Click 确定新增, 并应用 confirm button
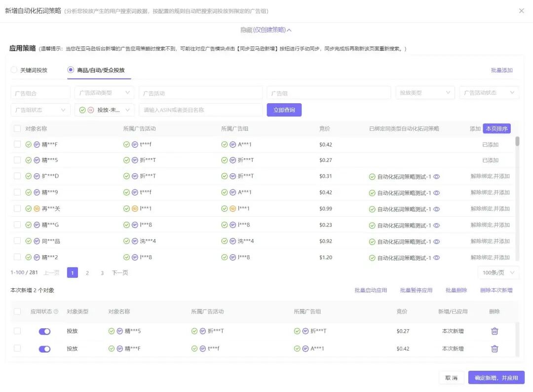The width and height of the screenshot is (533, 392). [496, 378]
